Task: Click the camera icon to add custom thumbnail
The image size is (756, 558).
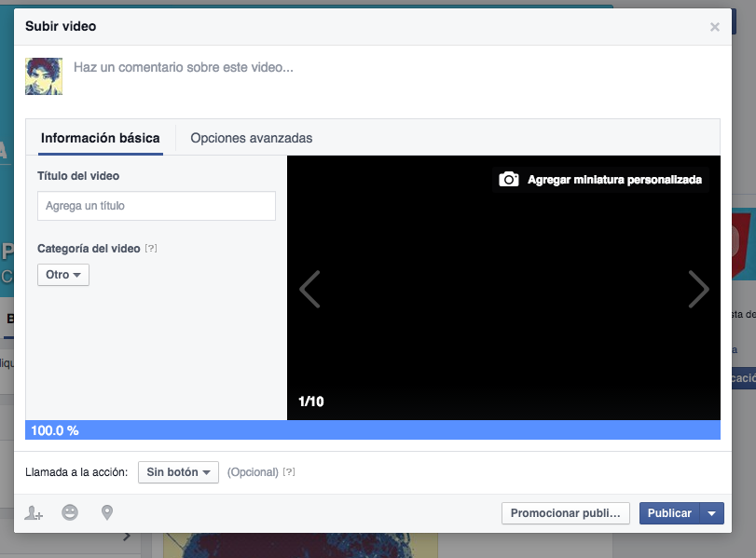Action: click(x=509, y=179)
